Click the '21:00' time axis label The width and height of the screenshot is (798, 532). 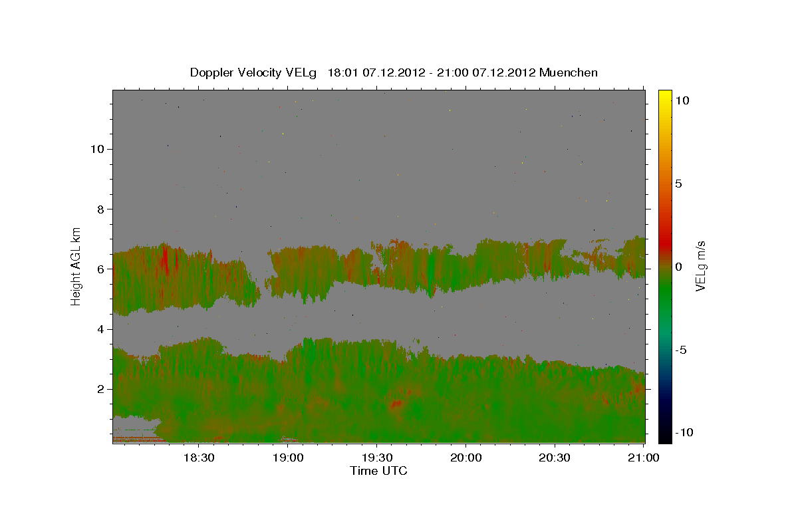pos(644,458)
